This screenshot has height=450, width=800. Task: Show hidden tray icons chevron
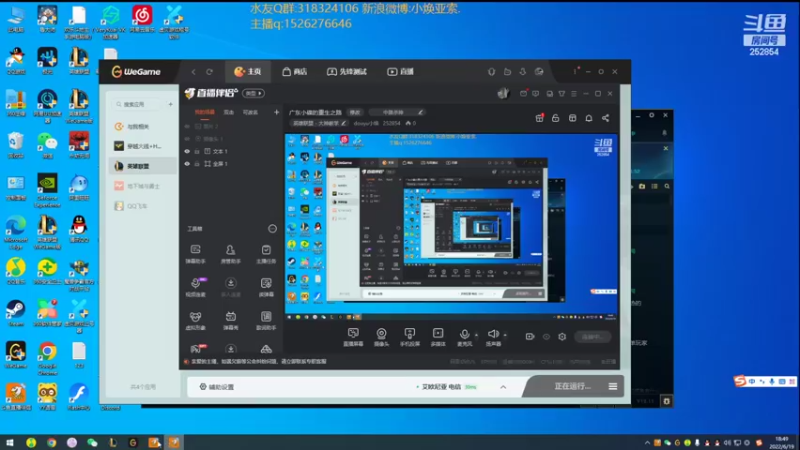coord(647,442)
